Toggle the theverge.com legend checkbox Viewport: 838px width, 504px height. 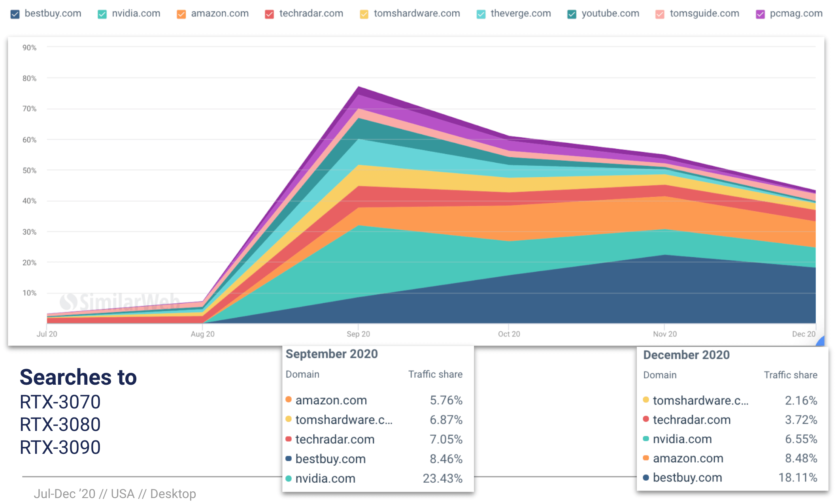[481, 15]
